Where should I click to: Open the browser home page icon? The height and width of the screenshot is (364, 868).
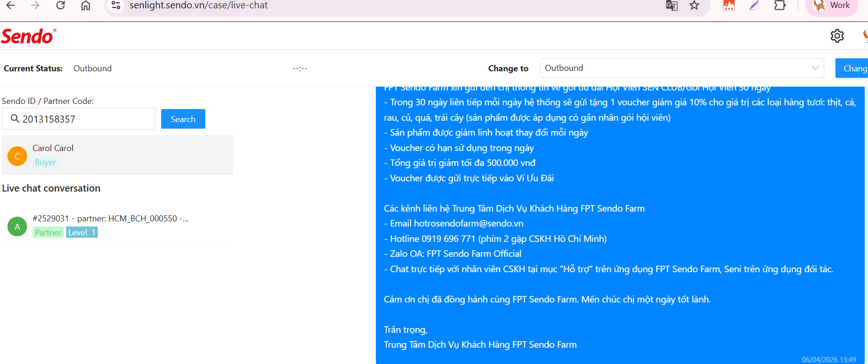pyautogui.click(x=86, y=5)
